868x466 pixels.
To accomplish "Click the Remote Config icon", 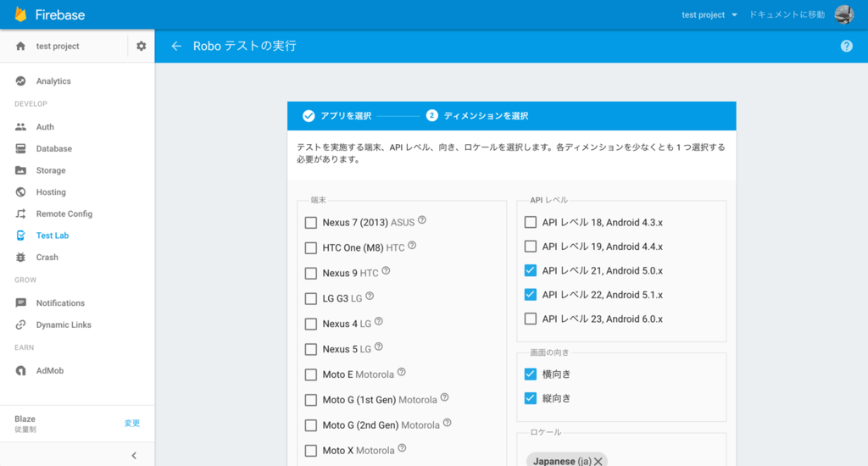I will (20, 214).
